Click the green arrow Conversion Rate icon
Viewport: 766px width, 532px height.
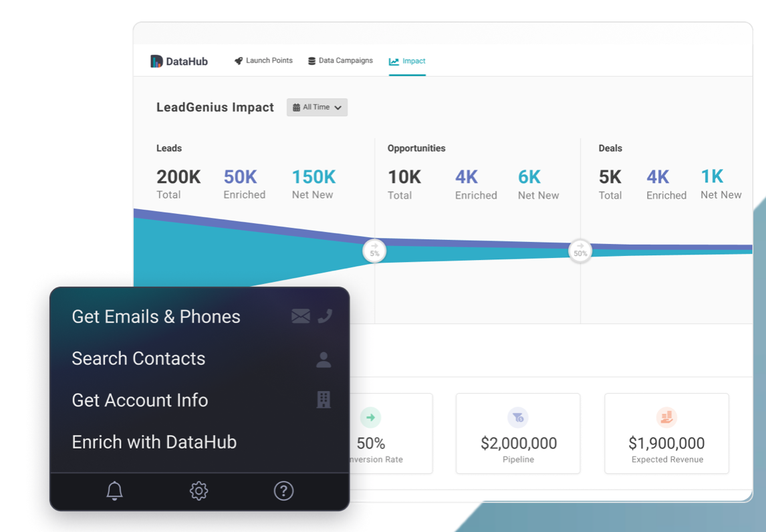pyautogui.click(x=370, y=418)
